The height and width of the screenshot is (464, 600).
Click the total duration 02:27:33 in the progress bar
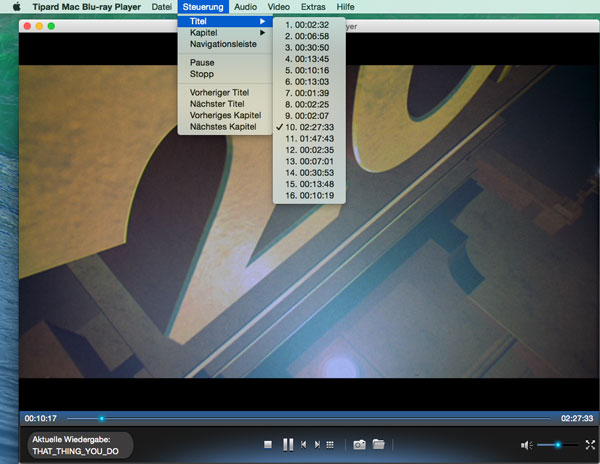577,418
